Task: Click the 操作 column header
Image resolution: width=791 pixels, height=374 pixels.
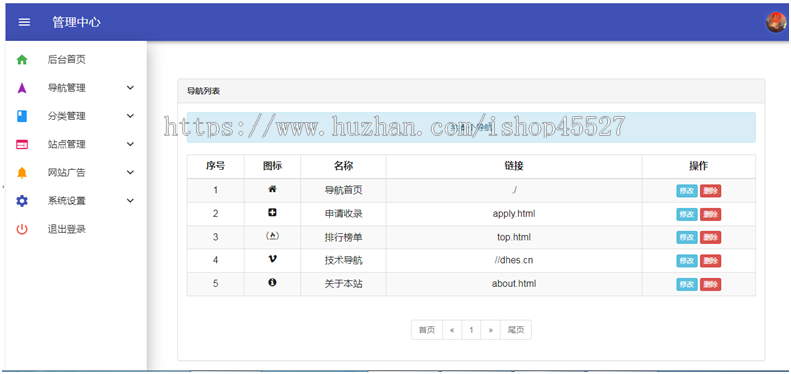Action: [x=699, y=166]
